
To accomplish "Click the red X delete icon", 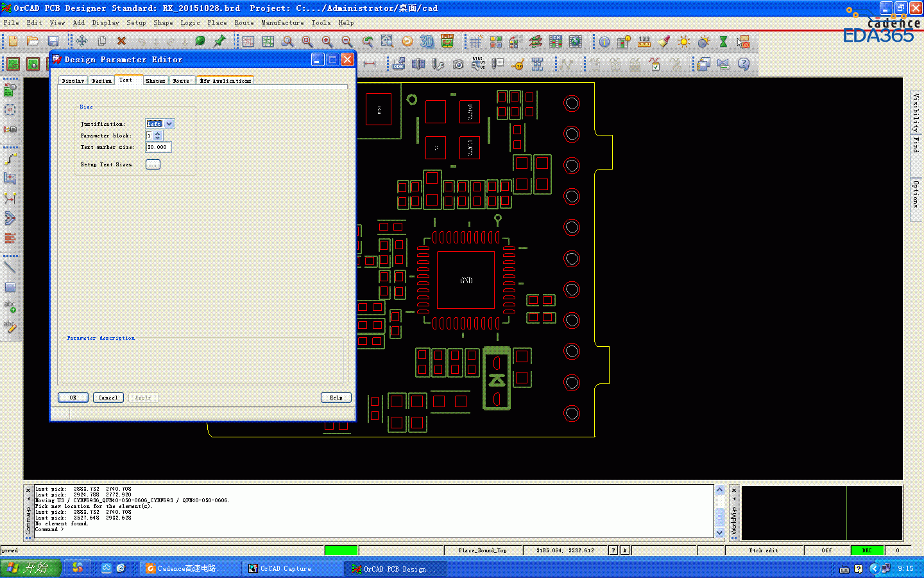I will (121, 41).
